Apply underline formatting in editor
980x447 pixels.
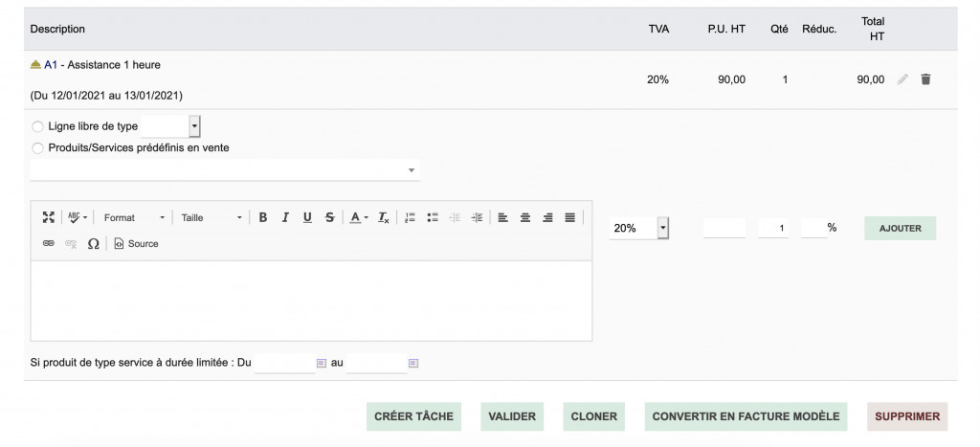pos(307,217)
